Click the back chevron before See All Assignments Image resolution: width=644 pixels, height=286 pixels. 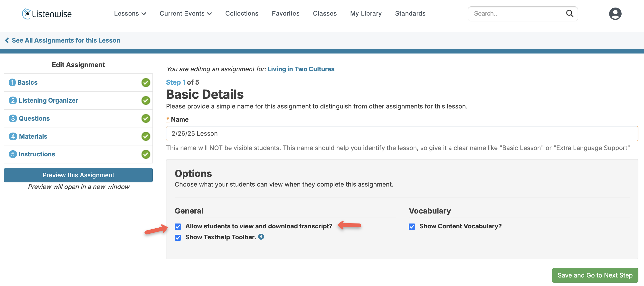click(x=7, y=40)
